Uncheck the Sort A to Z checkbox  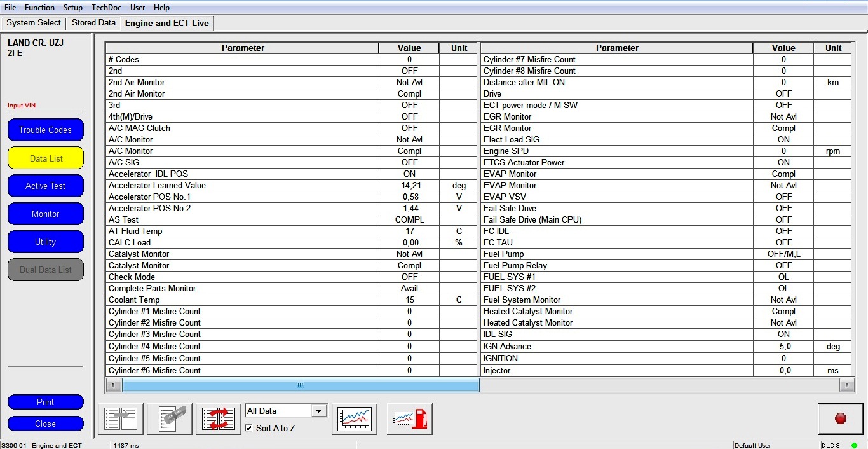(x=249, y=429)
